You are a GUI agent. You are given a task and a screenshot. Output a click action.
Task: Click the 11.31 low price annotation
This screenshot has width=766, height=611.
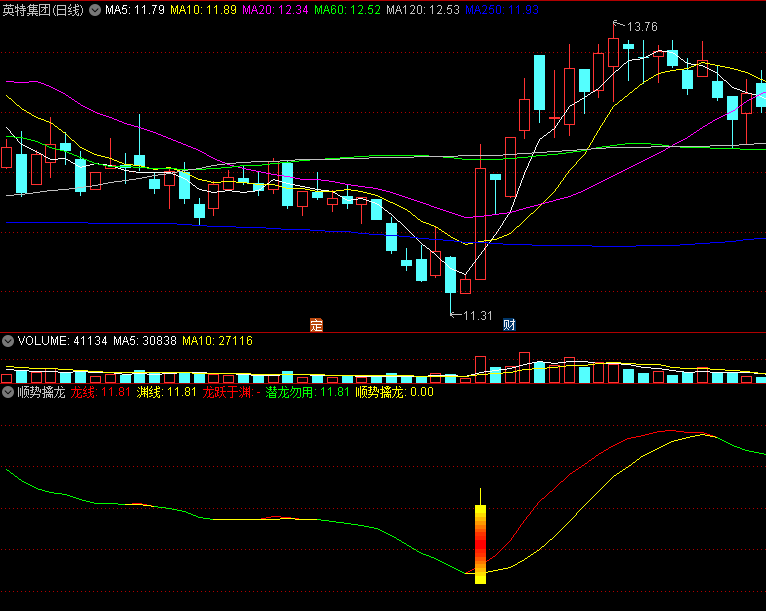tap(478, 316)
